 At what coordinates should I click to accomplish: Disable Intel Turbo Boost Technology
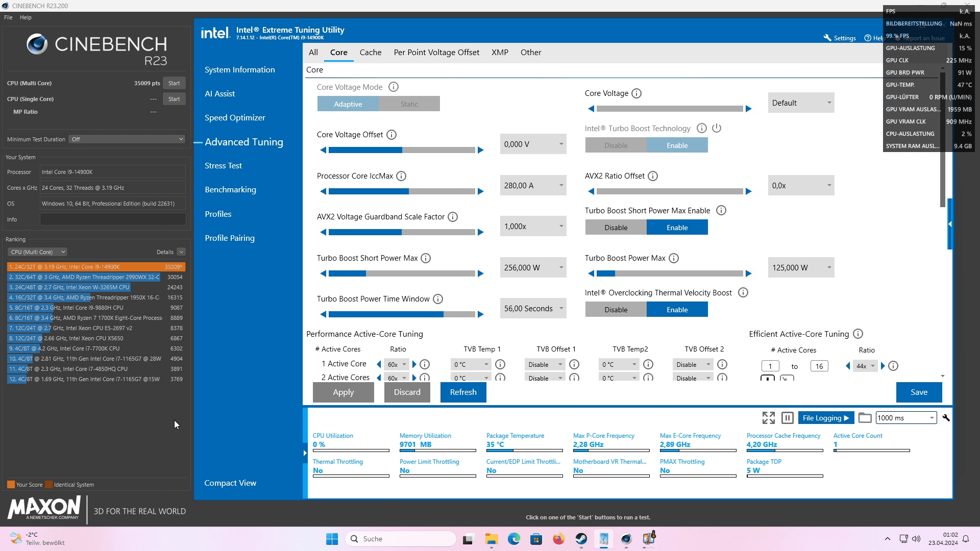click(x=616, y=145)
